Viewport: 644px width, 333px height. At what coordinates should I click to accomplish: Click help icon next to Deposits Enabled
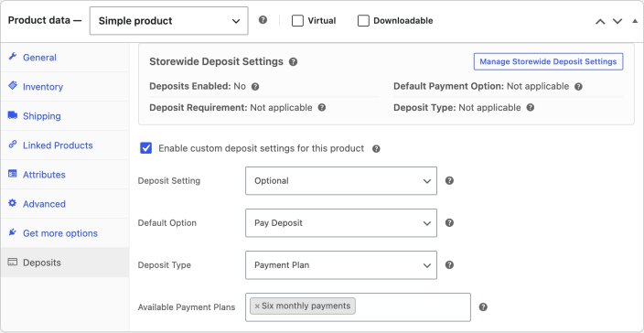(x=255, y=87)
